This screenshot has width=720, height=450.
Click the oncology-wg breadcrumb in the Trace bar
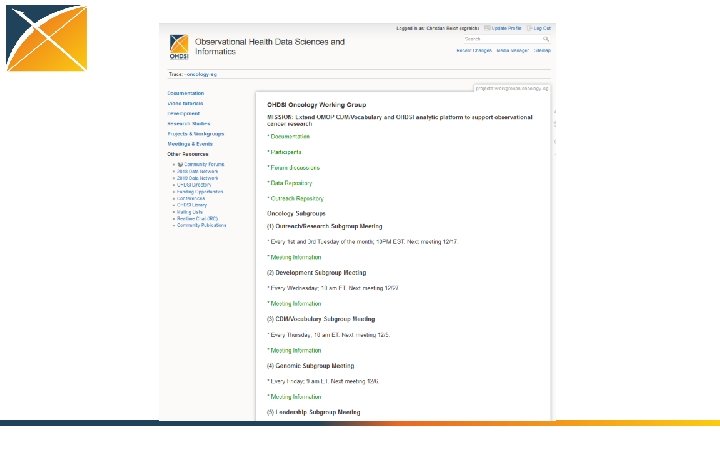[x=202, y=74]
